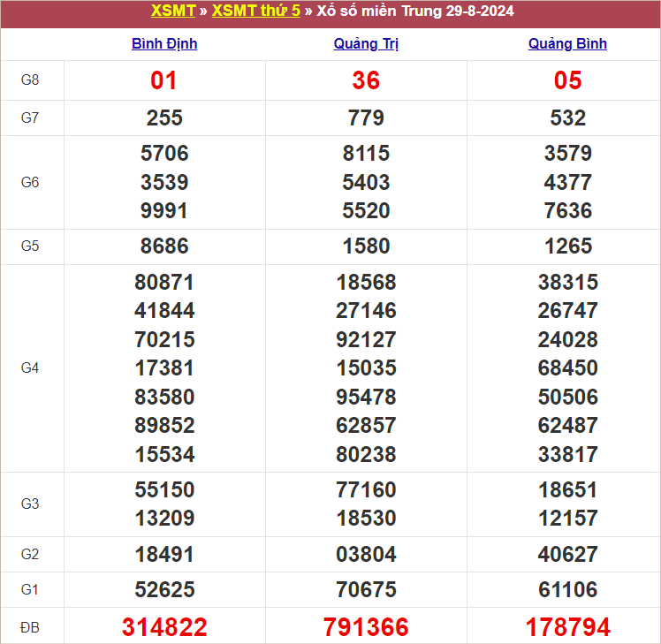Click G4 number 17381

(x=164, y=368)
